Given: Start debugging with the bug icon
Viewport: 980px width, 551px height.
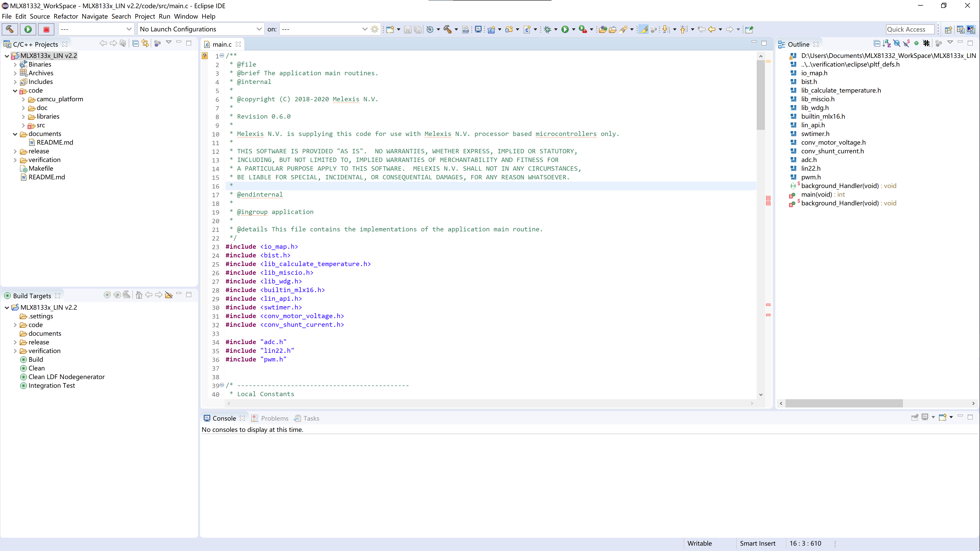Looking at the screenshot, I should [548, 29].
